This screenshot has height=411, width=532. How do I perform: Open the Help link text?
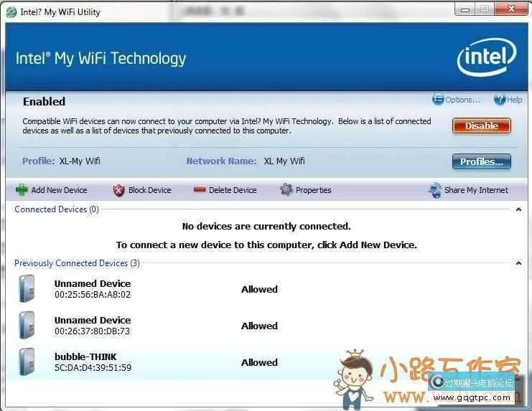[515, 100]
